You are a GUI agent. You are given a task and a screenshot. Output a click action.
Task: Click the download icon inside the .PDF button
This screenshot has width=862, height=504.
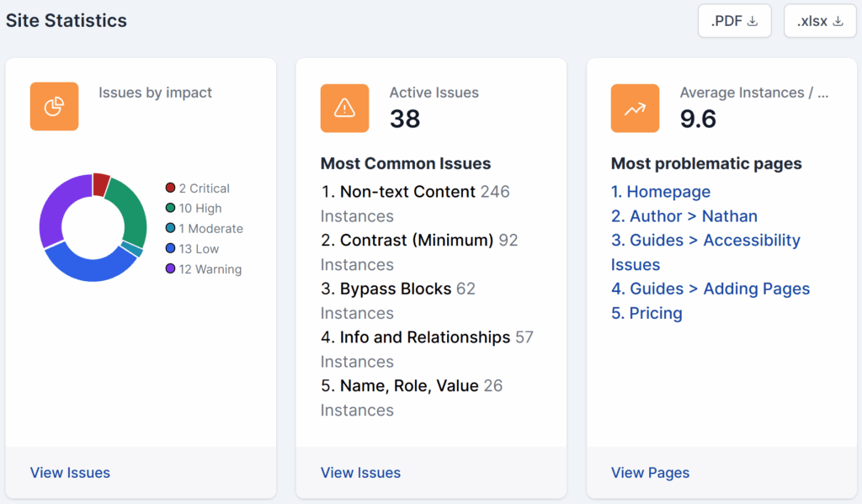click(x=753, y=20)
